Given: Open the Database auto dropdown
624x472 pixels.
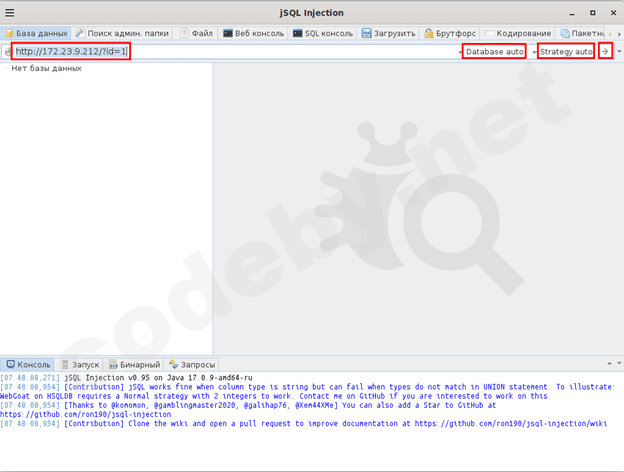Looking at the screenshot, I should (x=494, y=52).
